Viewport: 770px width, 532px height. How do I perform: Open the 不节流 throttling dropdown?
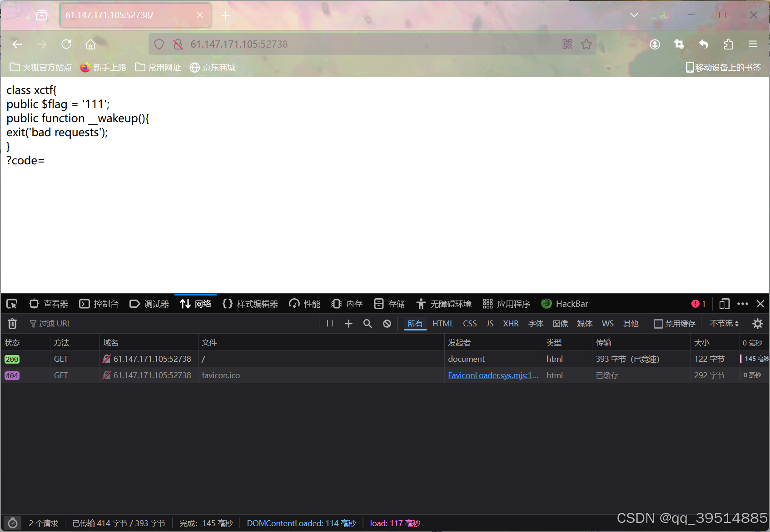pyautogui.click(x=725, y=324)
